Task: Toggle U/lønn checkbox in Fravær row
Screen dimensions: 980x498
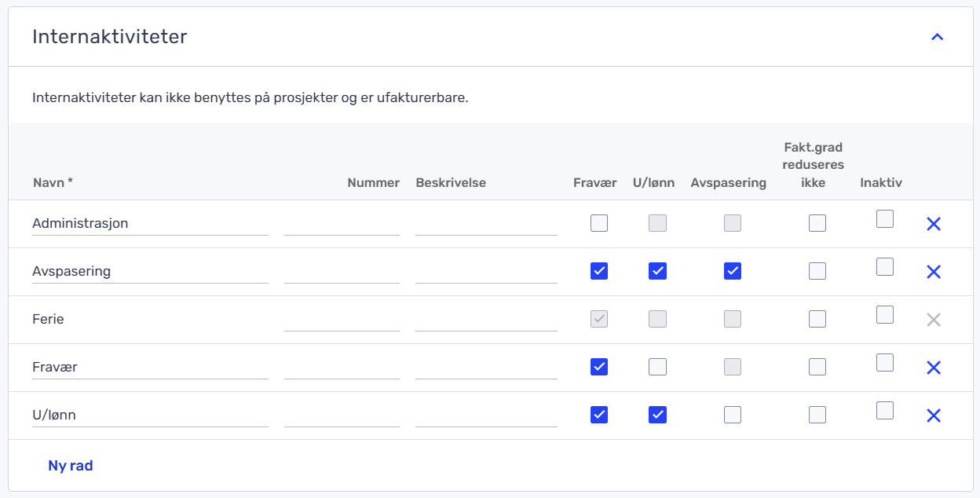Action: pos(657,367)
